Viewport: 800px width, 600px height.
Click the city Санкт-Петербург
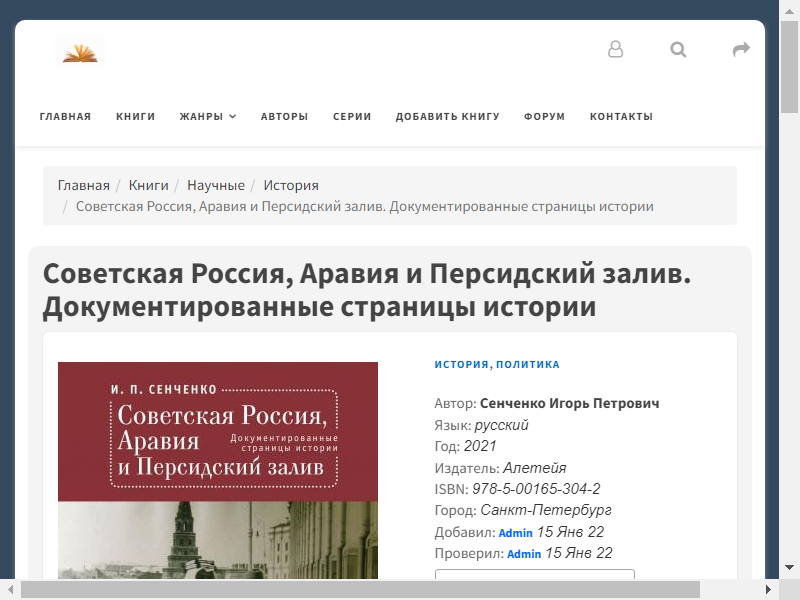click(x=546, y=510)
